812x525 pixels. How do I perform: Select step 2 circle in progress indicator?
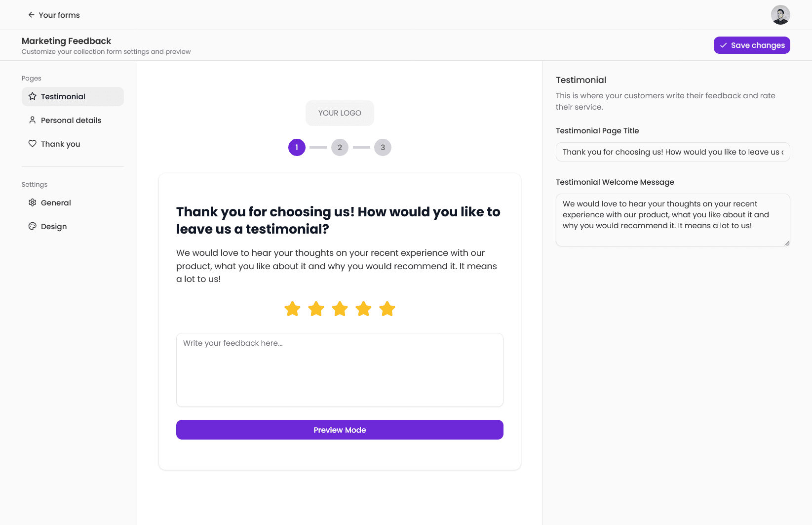pyautogui.click(x=340, y=147)
